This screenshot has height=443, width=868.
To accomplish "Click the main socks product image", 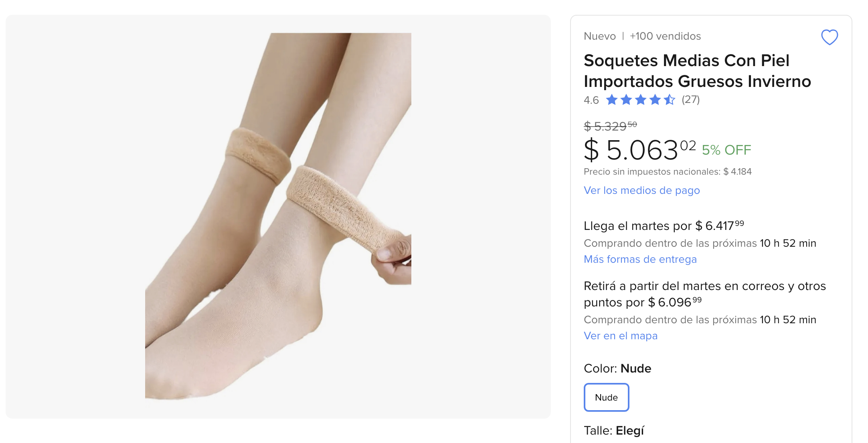I will tap(278, 216).
